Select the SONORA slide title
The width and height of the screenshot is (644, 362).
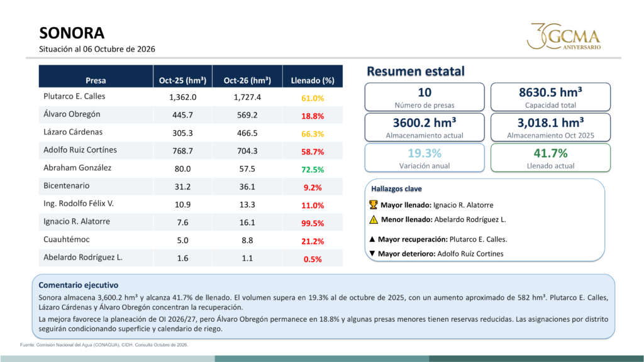click(x=72, y=33)
